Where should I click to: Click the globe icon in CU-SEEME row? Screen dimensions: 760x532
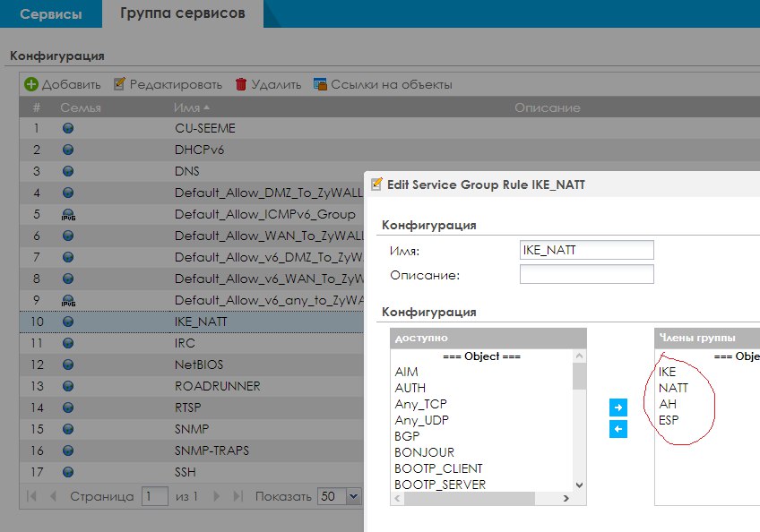pyautogui.click(x=68, y=128)
